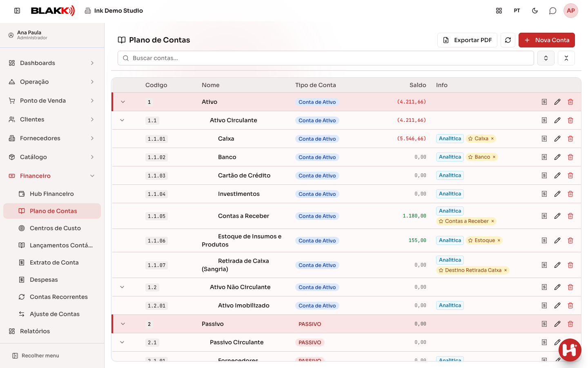Expand the Dashboards menu
This screenshot has width=588, height=368.
click(x=52, y=63)
